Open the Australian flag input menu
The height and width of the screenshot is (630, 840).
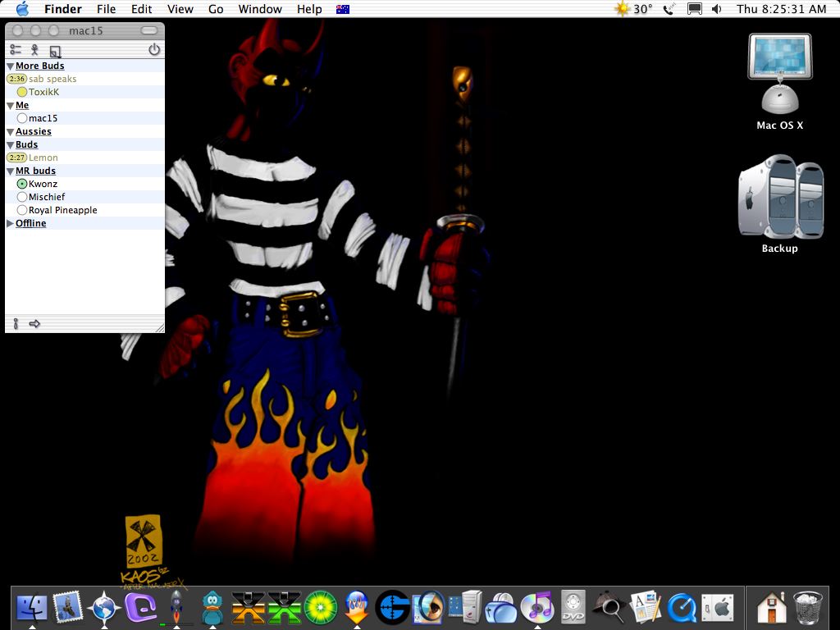point(343,9)
